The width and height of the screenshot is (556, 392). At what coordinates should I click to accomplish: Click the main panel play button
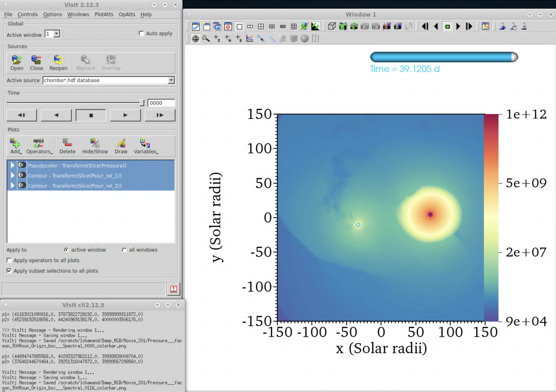click(x=126, y=115)
